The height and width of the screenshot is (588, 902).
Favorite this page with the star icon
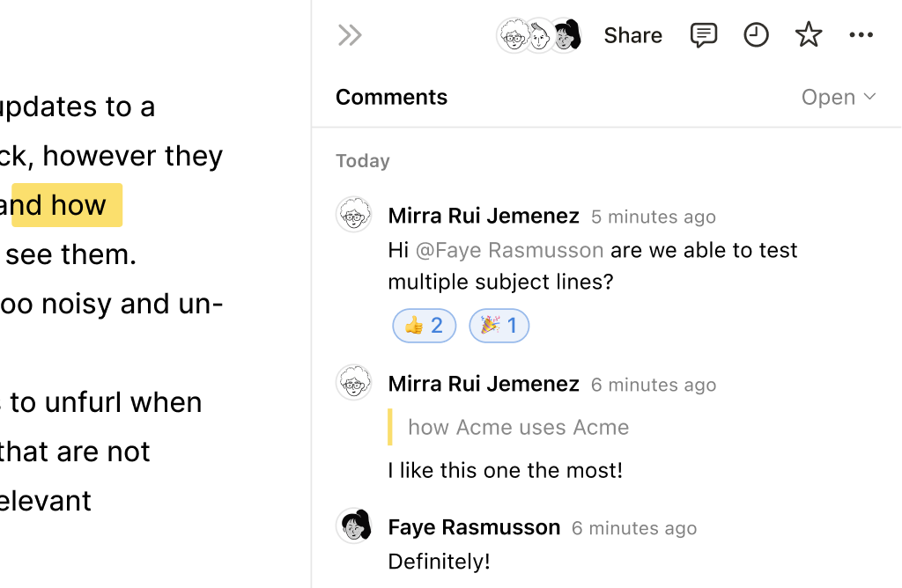click(808, 35)
